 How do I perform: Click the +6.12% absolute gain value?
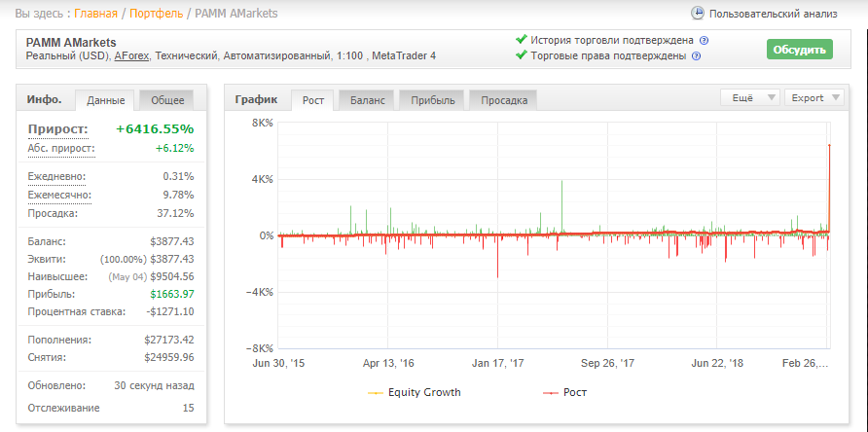coord(174,149)
